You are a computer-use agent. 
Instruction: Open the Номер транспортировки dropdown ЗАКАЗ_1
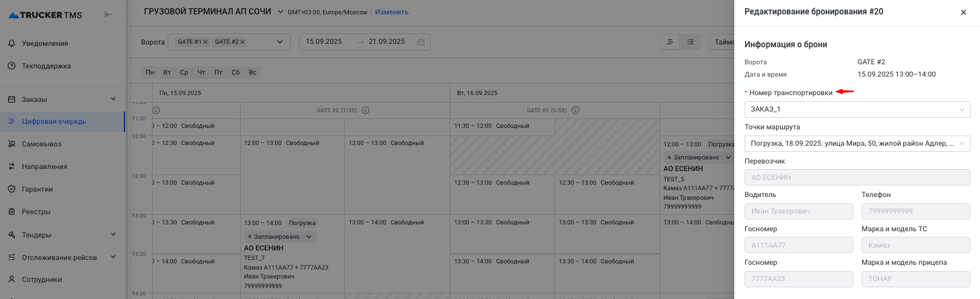point(857,109)
